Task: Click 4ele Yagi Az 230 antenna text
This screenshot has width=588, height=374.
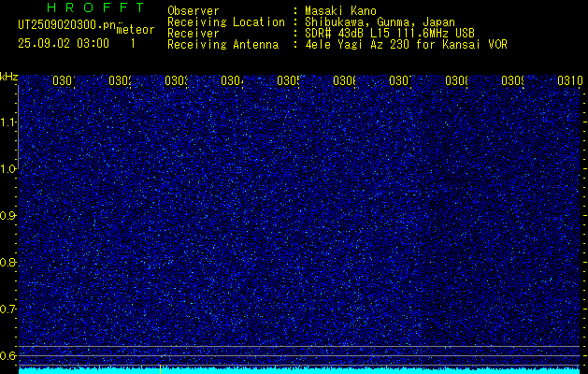Action: pyautogui.click(x=406, y=45)
